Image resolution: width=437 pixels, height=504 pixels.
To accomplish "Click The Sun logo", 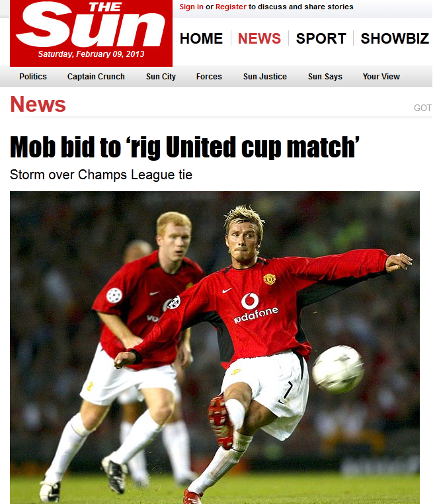I will (91, 33).
